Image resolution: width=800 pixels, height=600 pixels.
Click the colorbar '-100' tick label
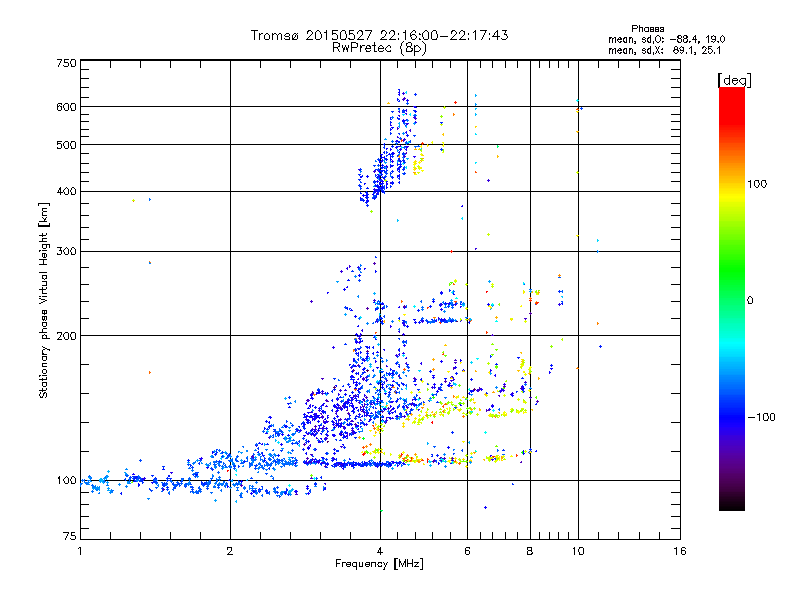point(762,417)
